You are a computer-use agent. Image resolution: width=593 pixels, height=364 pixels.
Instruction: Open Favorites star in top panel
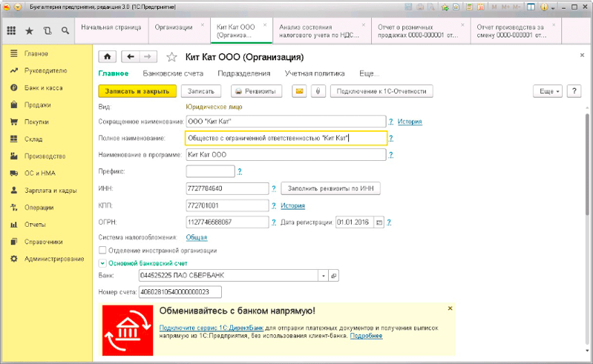coord(30,31)
